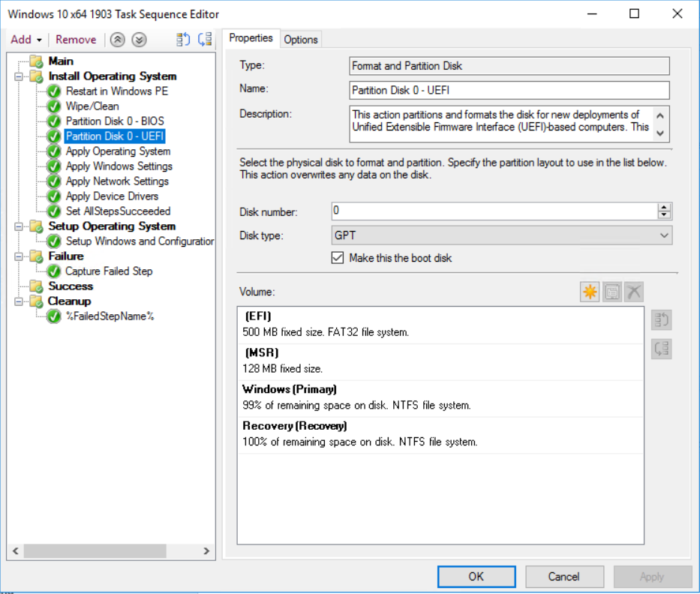
Task: Click the green check icon for Capture Failed Step
Action: tap(54, 271)
